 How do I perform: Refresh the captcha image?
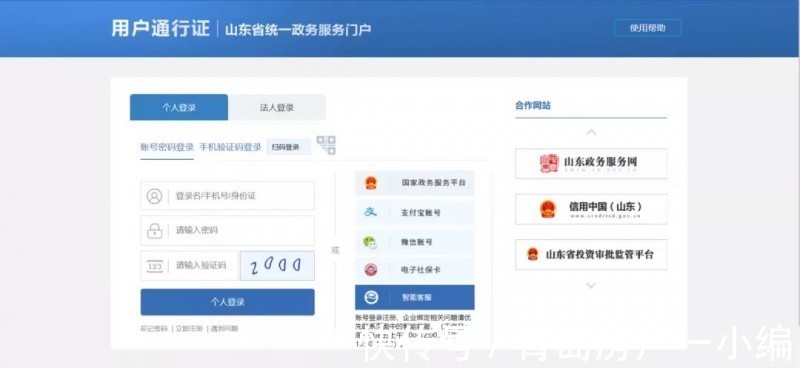pyautogui.click(x=277, y=265)
